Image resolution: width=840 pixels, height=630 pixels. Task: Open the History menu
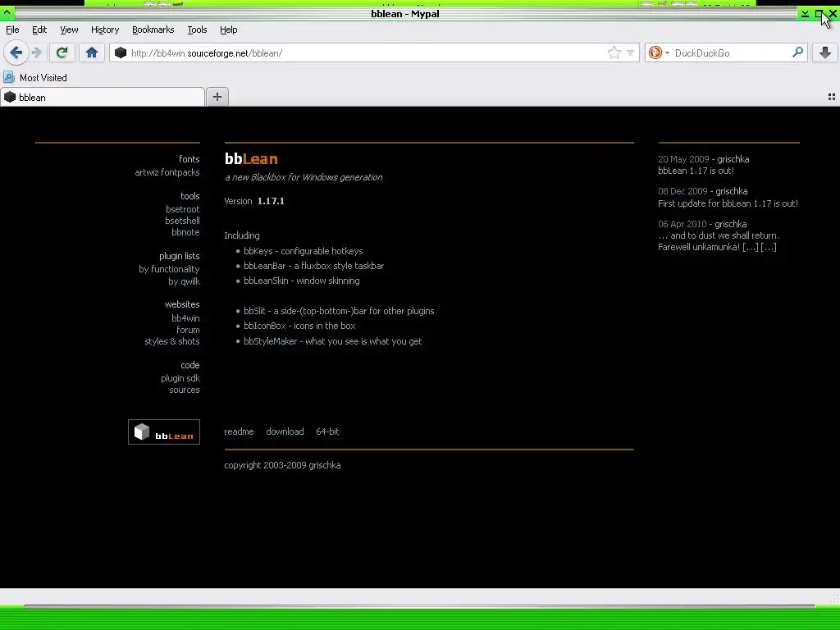[x=105, y=30]
